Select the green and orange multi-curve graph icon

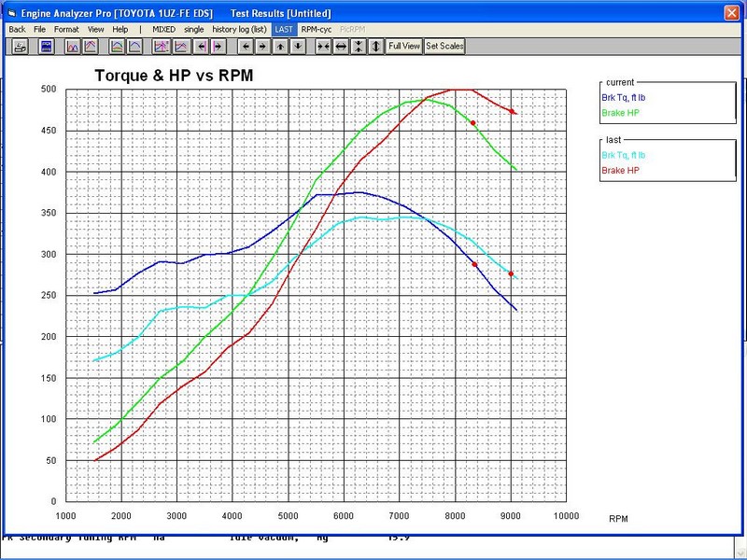pyautogui.click(x=118, y=46)
